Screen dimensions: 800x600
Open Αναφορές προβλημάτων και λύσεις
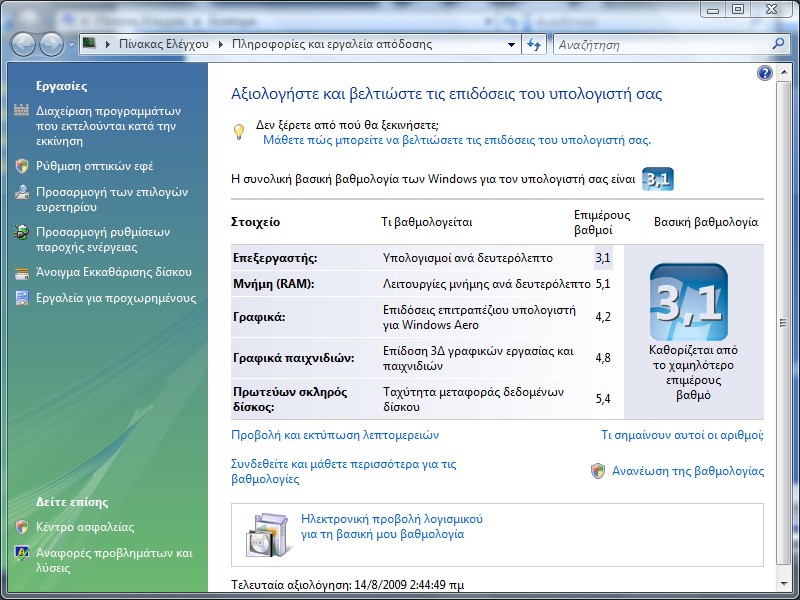click(x=114, y=560)
